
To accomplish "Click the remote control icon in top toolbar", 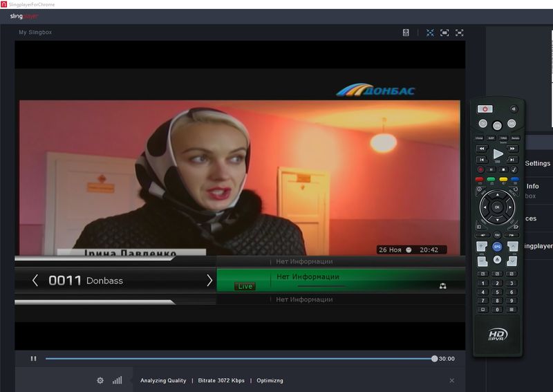I will 406,32.
